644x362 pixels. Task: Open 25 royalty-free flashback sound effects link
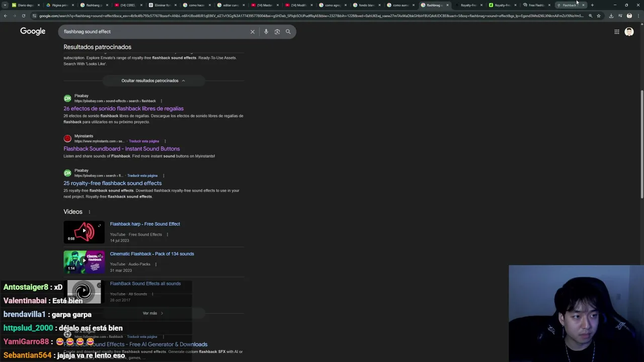click(x=112, y=183)
